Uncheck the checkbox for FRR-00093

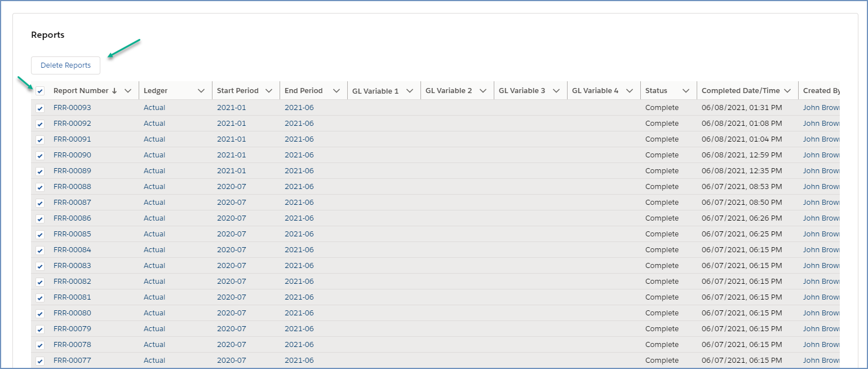click(x=40, y=108)
